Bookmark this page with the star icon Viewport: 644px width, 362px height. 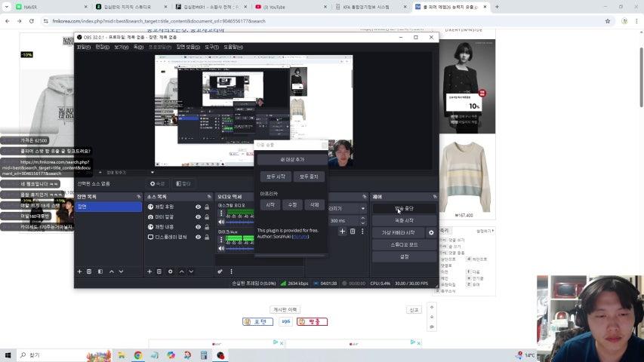(x=607, y=21)
